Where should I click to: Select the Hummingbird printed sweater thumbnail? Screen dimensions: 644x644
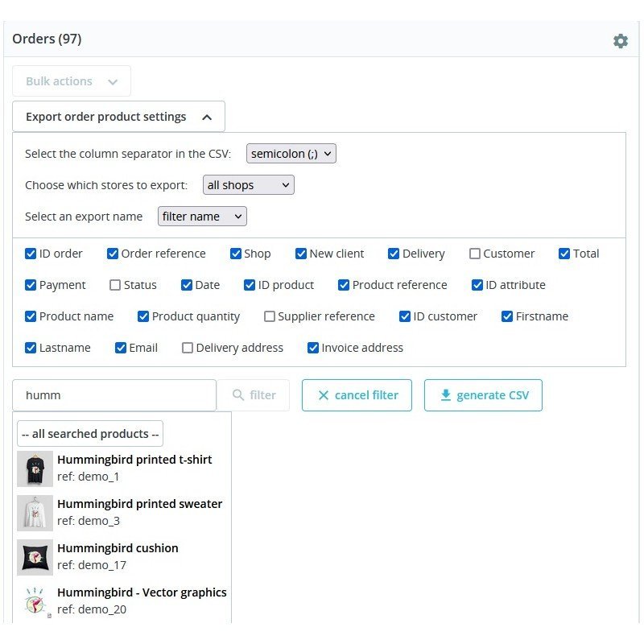click(x=35, y=513)
